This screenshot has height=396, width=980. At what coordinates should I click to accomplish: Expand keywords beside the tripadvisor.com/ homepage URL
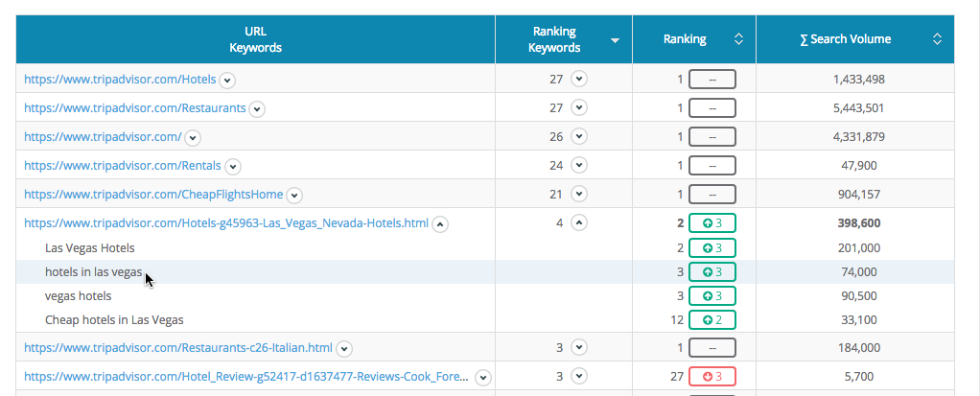tap(193, 138)
